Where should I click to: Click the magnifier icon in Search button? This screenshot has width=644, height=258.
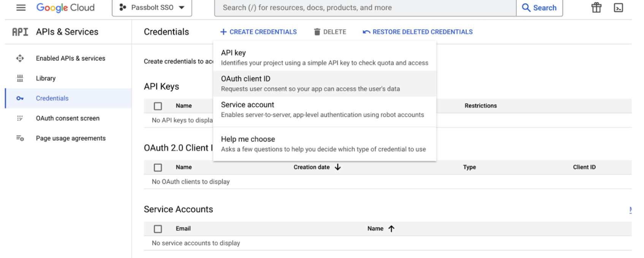pyautogui.click(x=526, y=8)
